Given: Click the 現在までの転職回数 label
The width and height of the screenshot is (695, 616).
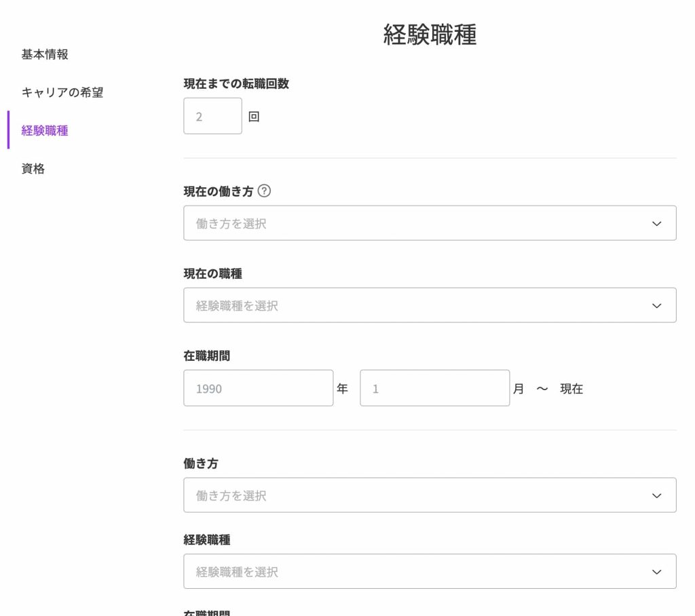Looking at the screenshot, I should pyautogui.click(x=236, y=83).
